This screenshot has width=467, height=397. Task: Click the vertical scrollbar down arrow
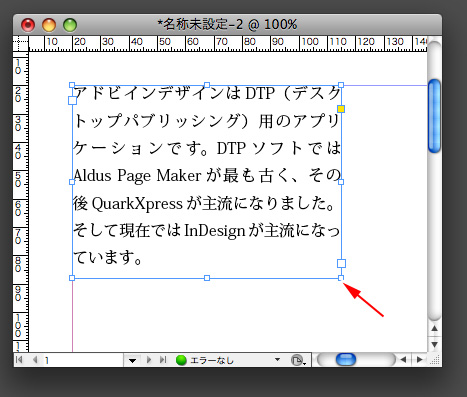[x=434, y=344]
